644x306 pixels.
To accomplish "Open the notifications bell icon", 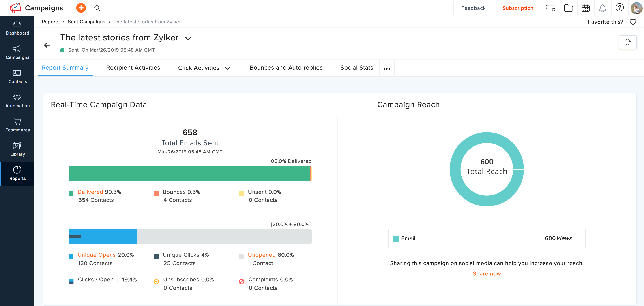I will pyautogui.click(x=603, y=8).
